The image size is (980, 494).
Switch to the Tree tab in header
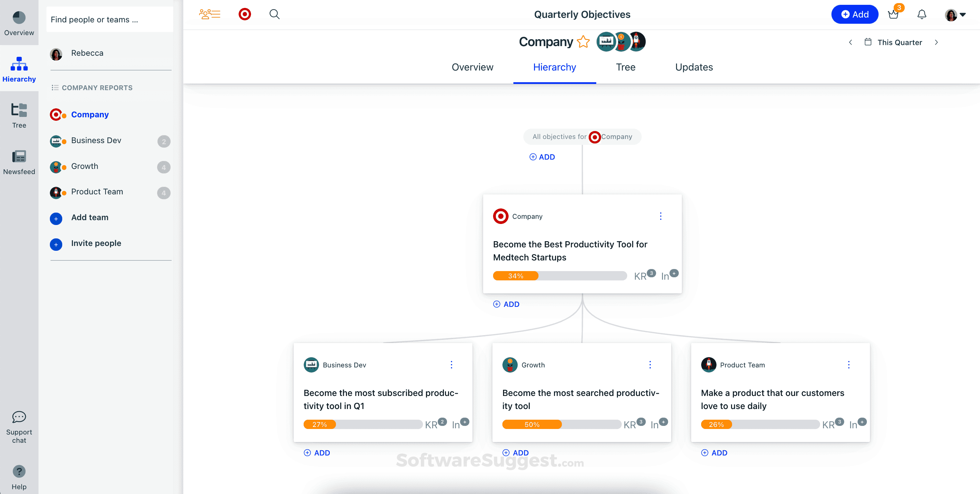coord(625,67)
